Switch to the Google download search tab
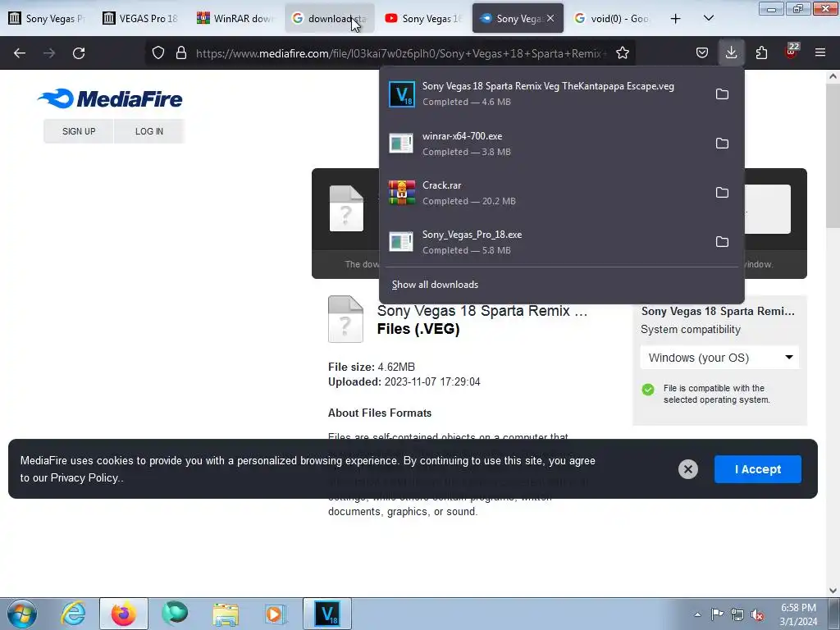The width and height of the screenshot is (840, 630). click(329, 18)
